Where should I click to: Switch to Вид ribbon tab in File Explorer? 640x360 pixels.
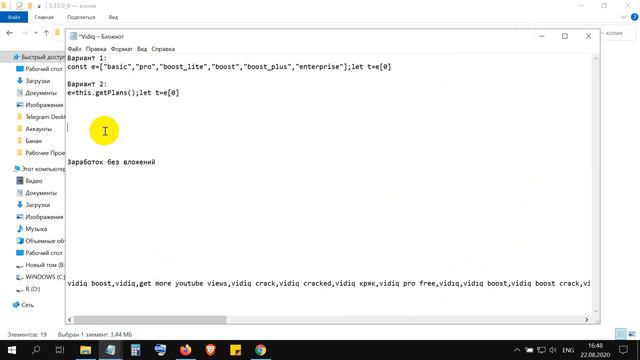coord(113,17)
